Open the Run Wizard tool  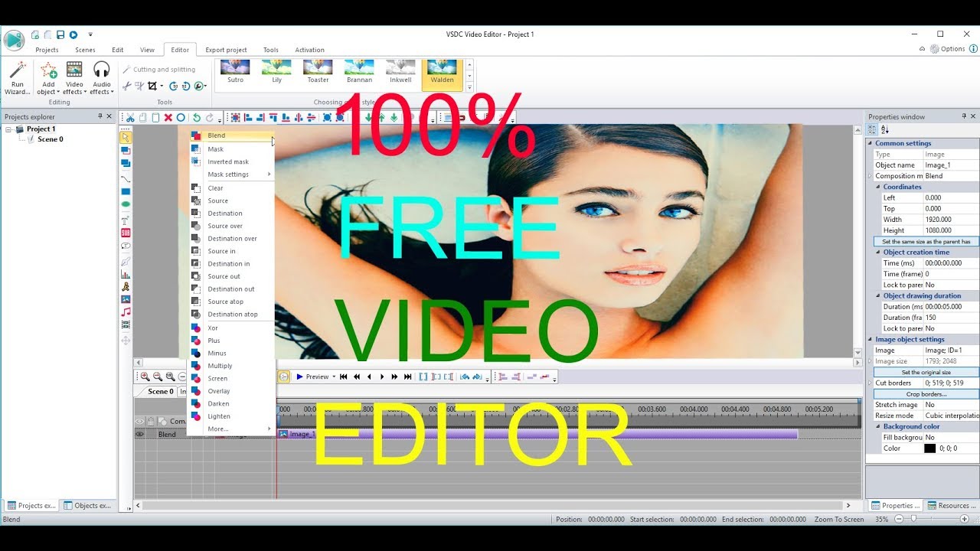tap(17, 78)
